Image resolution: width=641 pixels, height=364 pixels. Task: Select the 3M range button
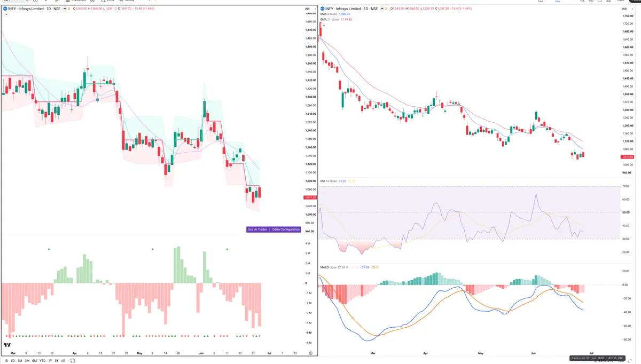pos(27,361)
